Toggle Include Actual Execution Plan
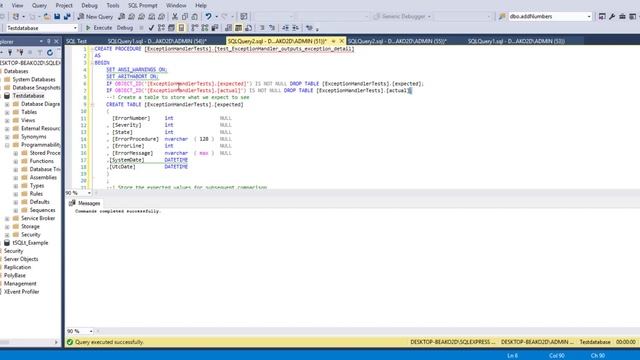This screenshot has width=640, height=360. point(195,28)
